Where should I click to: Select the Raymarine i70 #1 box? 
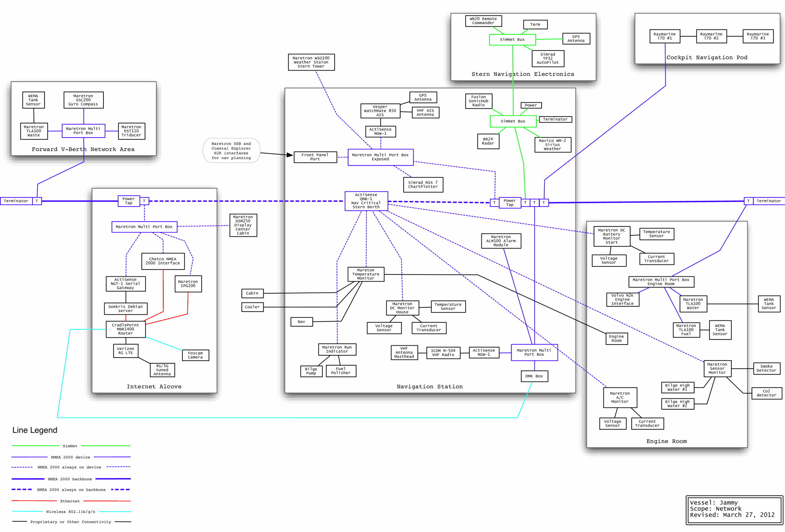(x=665, y=36)
